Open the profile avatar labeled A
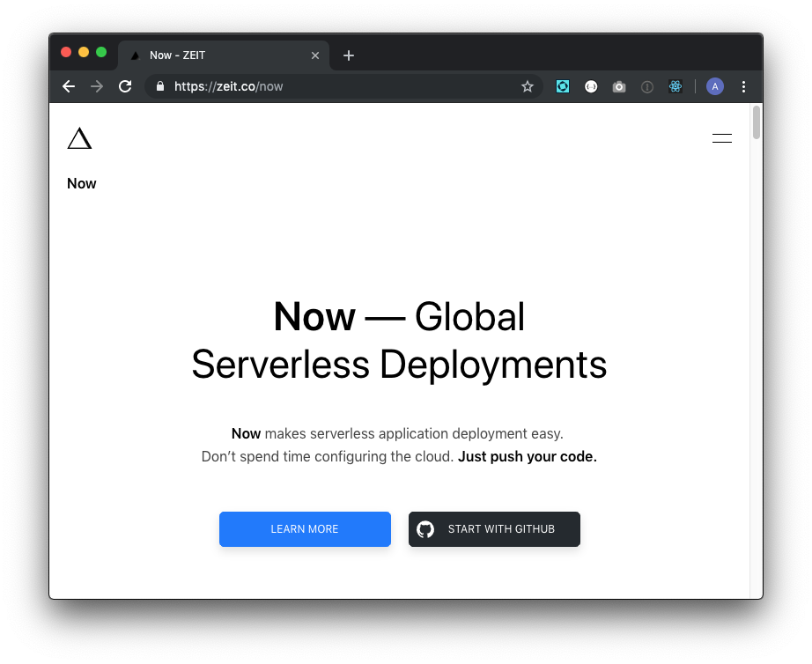The image size is (812, 664). click(714, 86)
